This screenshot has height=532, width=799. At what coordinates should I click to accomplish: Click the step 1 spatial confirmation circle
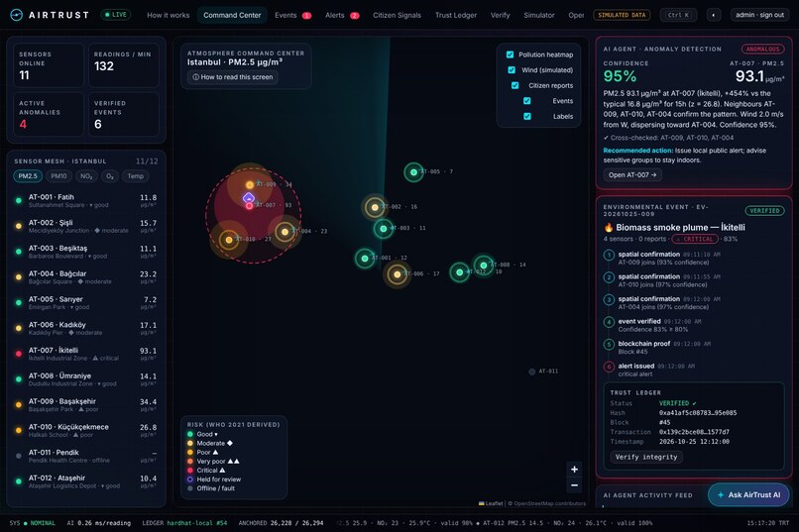pyautogui.click(x=609, y=255)
